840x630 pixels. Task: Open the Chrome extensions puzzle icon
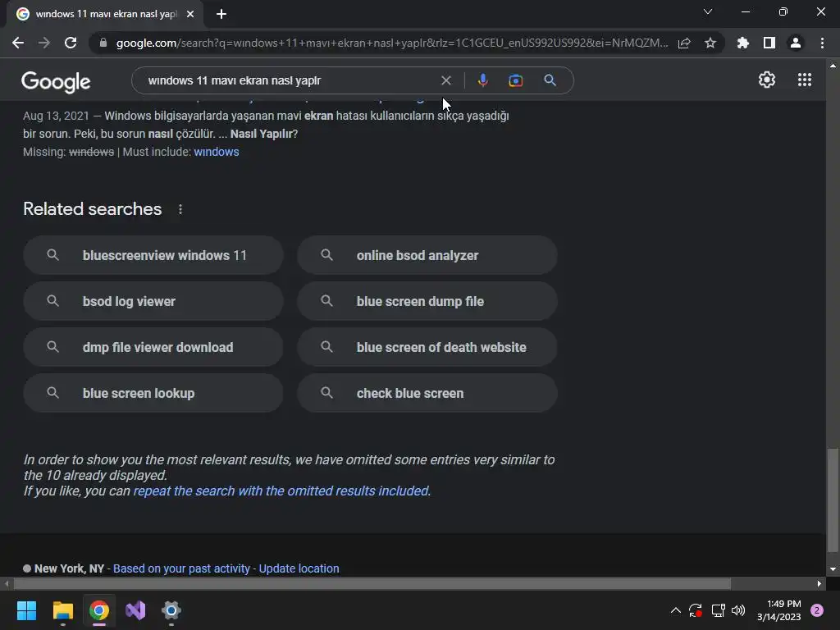[743, 43]
